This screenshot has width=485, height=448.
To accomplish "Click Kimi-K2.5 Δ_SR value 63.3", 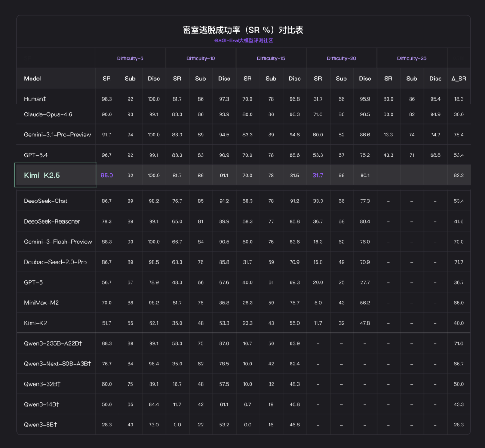I will (459, 176).
